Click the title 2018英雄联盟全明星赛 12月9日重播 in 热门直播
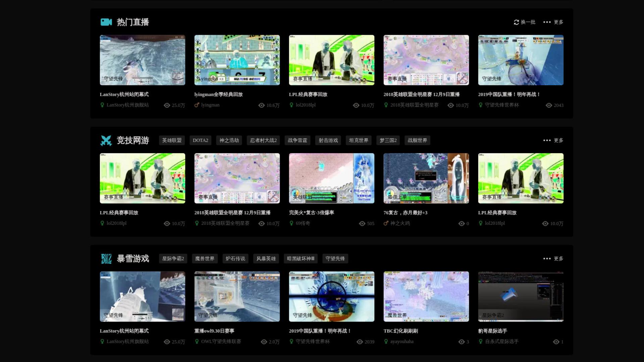The image size is (644, 362). point(422,95)
